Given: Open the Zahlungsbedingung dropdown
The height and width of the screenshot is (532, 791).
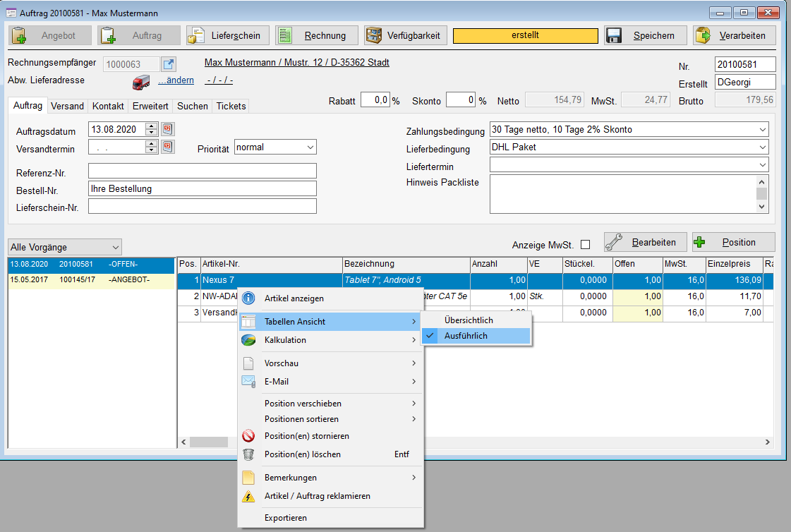Looking at the screenshot, I should [x=762, y=130].
